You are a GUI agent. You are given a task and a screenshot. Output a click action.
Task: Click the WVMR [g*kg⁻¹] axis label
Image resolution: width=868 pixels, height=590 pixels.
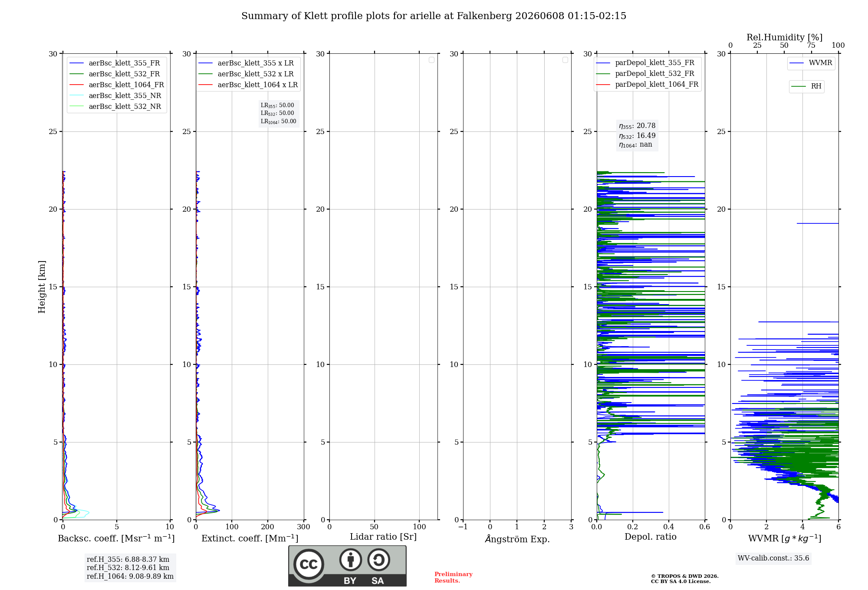pyautogui.click(x=785, y=538)
